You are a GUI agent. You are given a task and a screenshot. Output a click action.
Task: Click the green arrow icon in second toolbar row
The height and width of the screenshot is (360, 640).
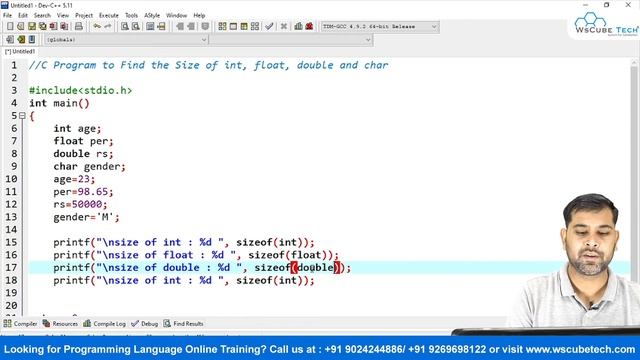click(21, 40)
